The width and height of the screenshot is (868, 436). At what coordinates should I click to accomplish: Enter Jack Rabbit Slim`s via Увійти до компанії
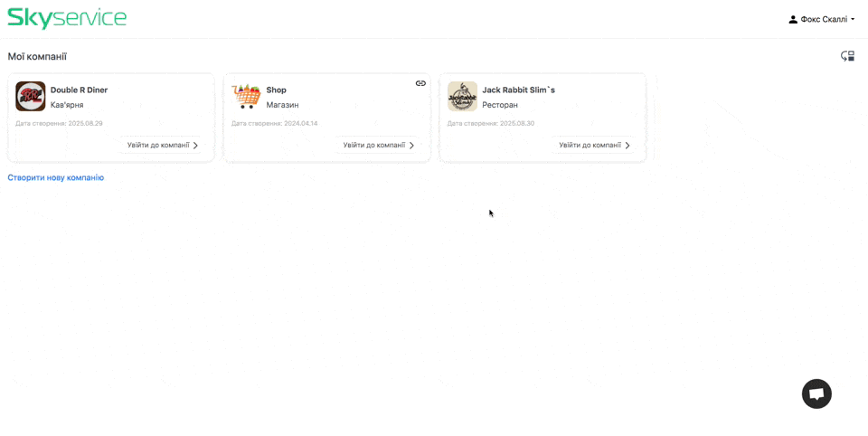click(x=595, y=145)
